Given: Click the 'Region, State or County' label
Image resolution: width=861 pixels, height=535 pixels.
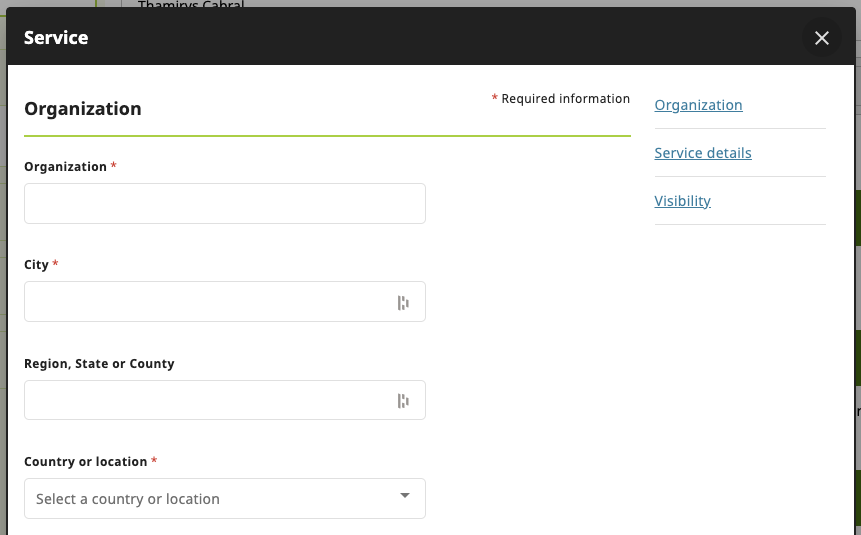Looking at the screenshot, I should [99, 364].
